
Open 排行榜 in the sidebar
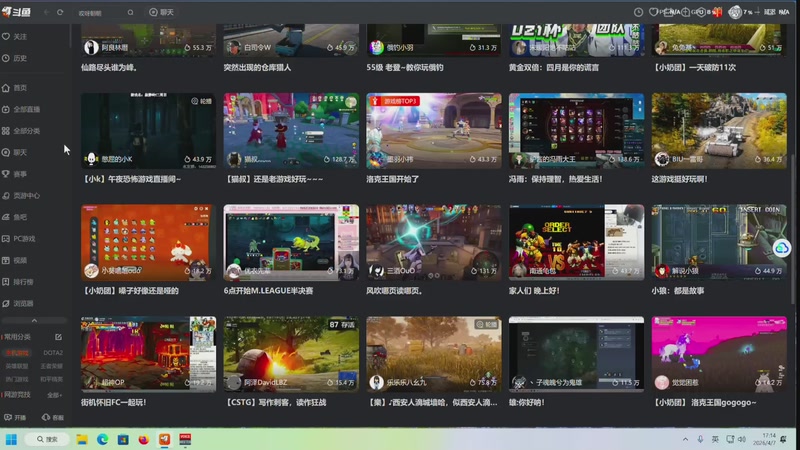point(18,282)
